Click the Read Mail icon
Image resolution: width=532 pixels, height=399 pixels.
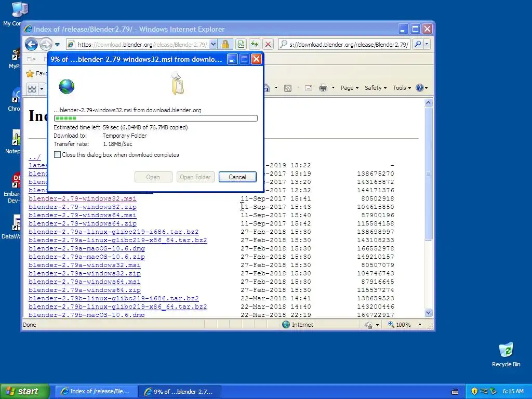[309, 88]
